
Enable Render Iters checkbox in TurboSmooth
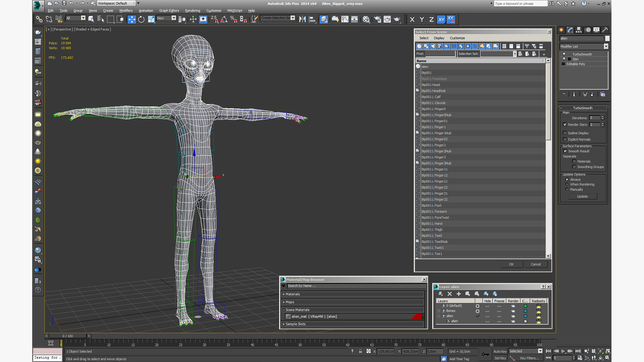[x=565, y=124]
